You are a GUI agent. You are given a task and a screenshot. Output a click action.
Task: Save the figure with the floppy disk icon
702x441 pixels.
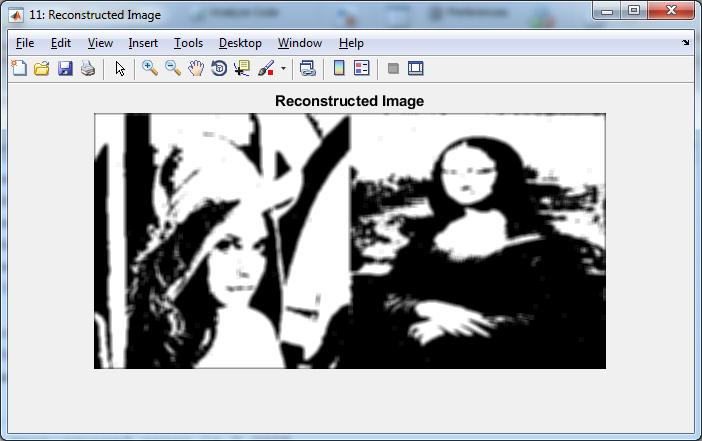[65, 69]
